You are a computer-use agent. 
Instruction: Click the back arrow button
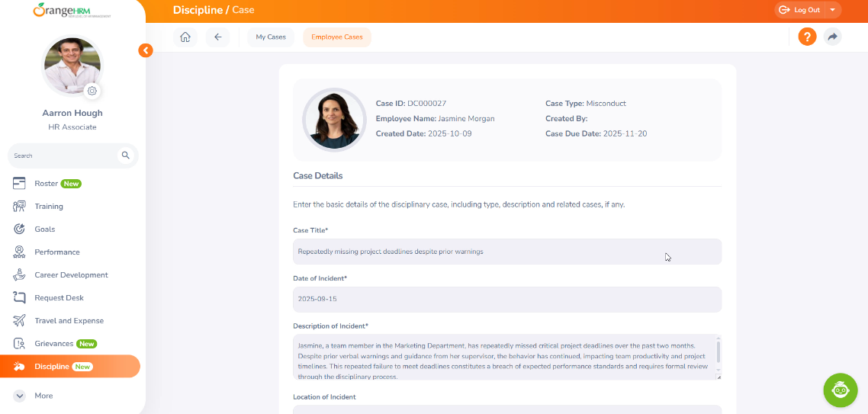217,37
